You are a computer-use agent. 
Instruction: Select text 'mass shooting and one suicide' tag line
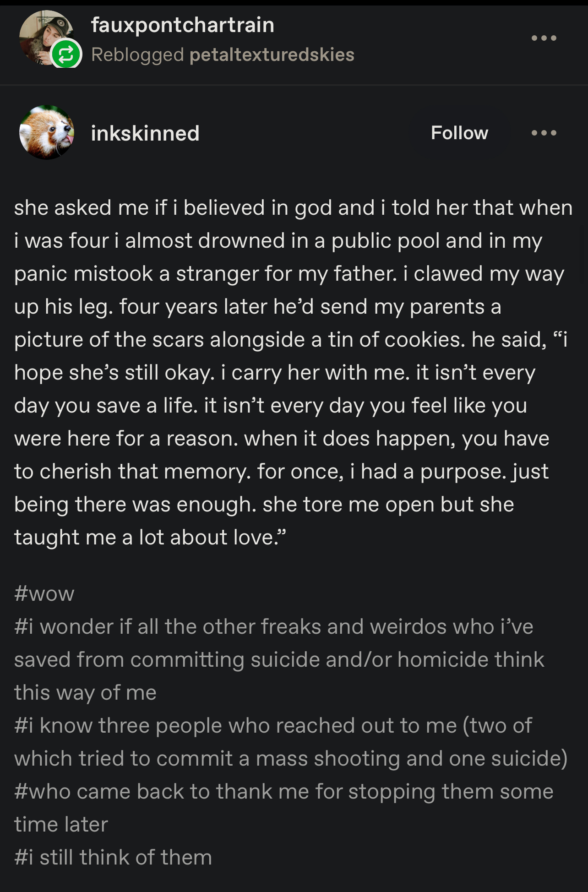(x=291, y=758)
